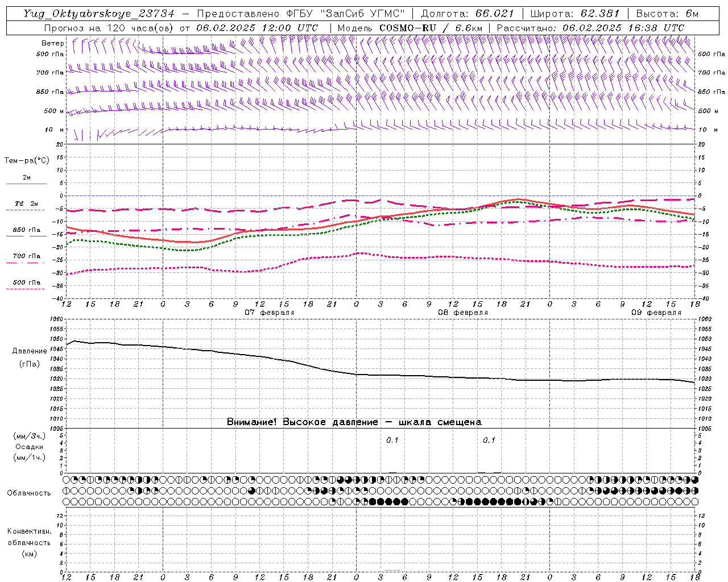Click the '500 м' label left of wind panel
This screenshot has width=728, height=582.
(55, 111)
